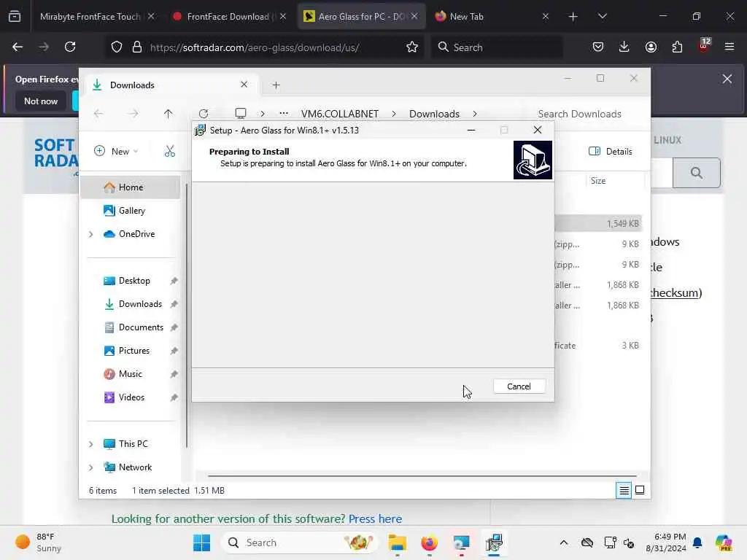Show tracking protection shield icon
This screenshot has height=560, width=747.
click(117, 47)
